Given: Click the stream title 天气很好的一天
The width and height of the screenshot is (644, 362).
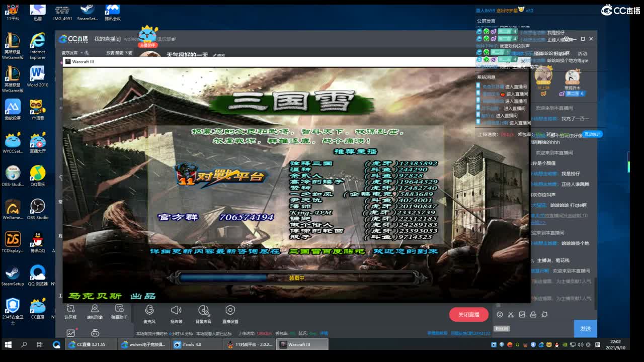Looking at the screenshot, I should pyautogui.click(x=187, y=55).
